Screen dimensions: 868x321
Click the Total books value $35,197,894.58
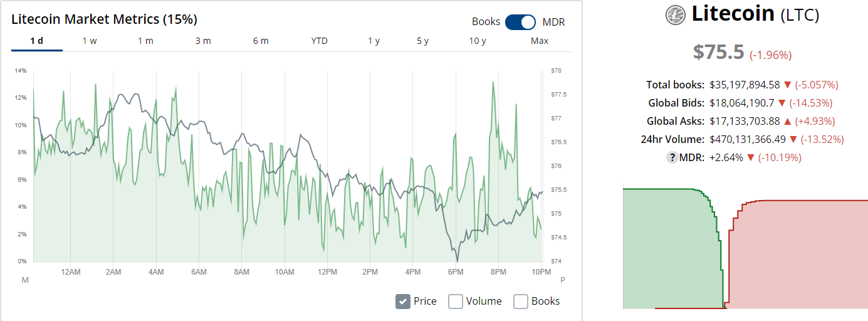(x=745, y=85)
